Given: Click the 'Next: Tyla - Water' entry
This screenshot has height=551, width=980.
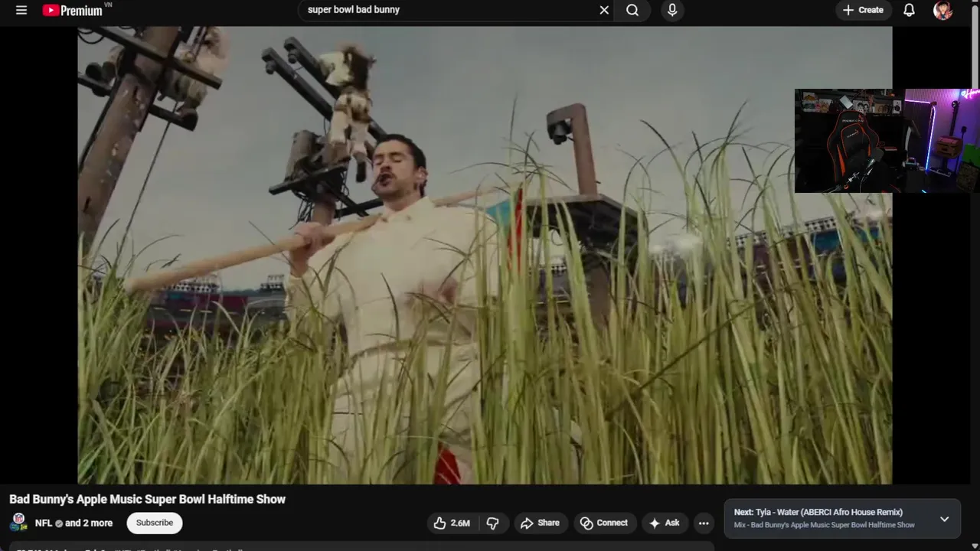Looking at the screenshot, I should click(x=818, y=512).
